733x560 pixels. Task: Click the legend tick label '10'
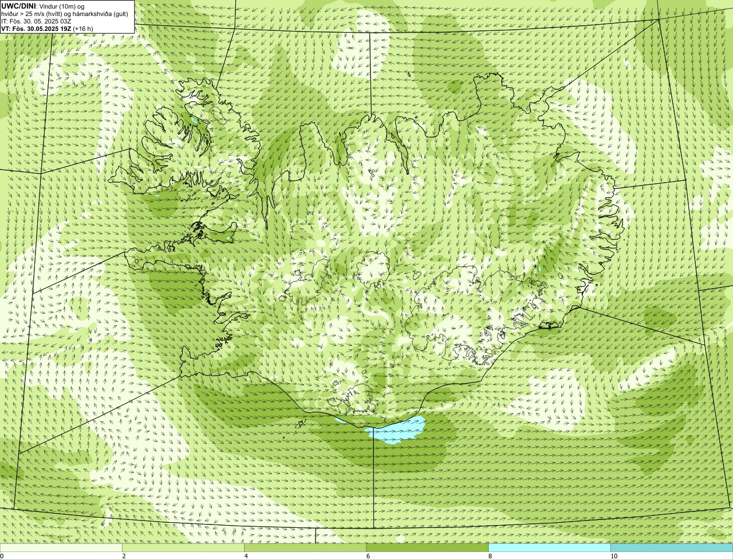click(614, 556)
